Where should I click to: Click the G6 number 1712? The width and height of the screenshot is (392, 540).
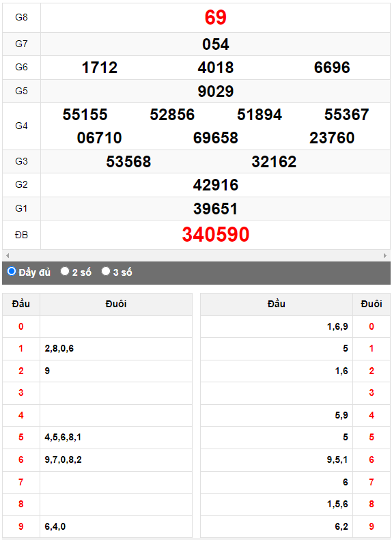pos(100,68)
